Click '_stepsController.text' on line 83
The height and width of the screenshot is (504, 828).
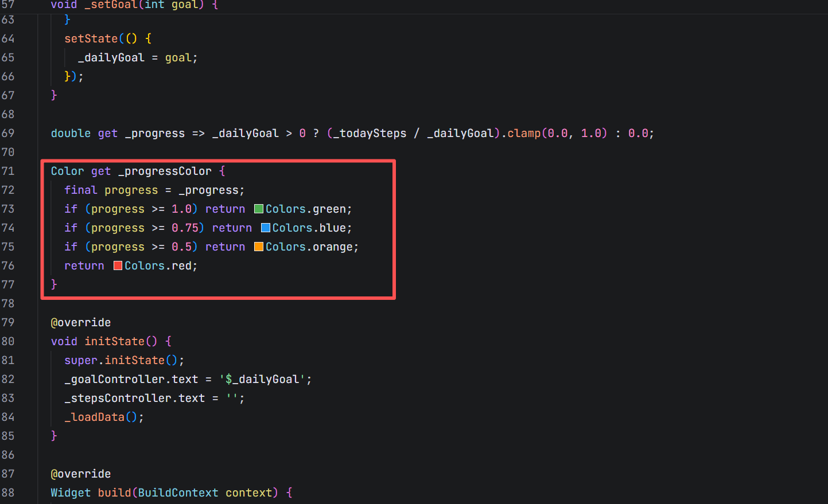tap(134, 398)
